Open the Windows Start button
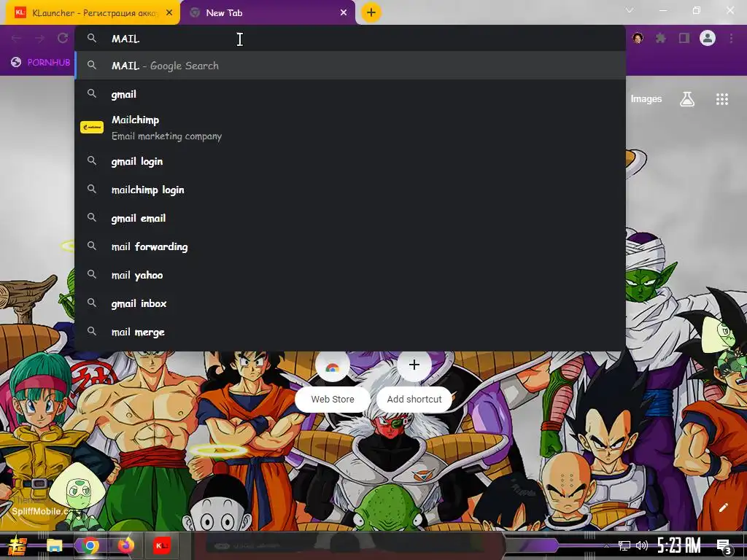The height and width of the screenshot is (560, 747). (18, 545)
